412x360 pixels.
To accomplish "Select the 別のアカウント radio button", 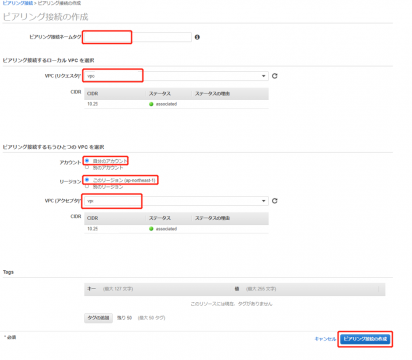I will [87, 167].
